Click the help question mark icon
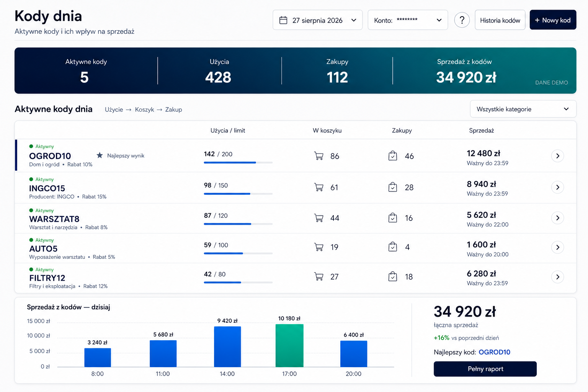 point(462,20)
